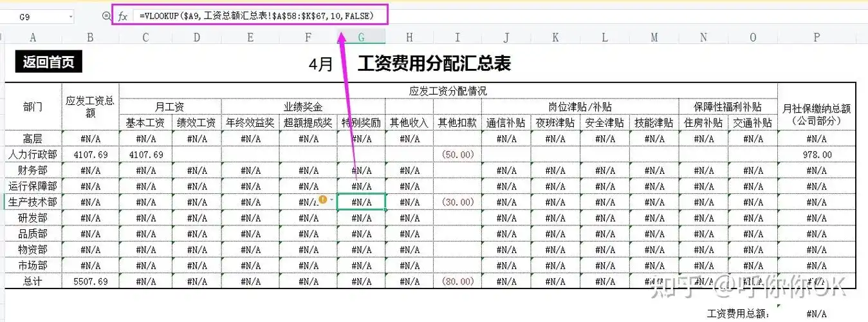Select the 岗位津贴/补贴 group header
868x322 pixels.
coord(580,106)
